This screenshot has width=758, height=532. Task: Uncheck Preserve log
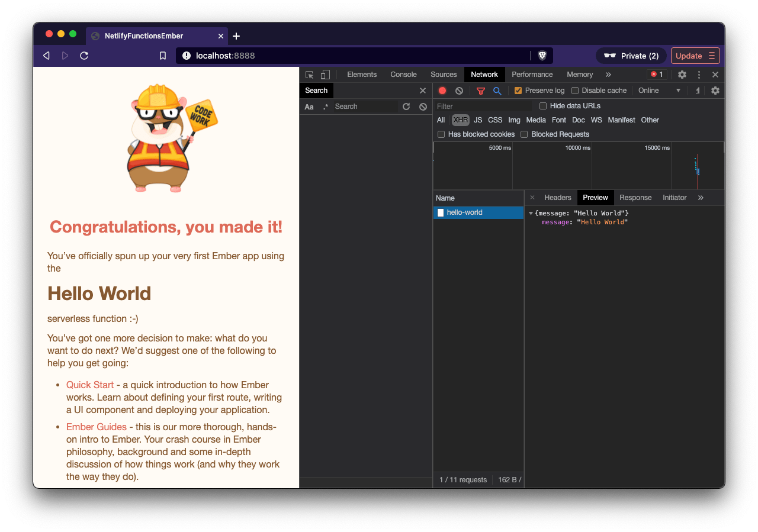pos(518,90)
